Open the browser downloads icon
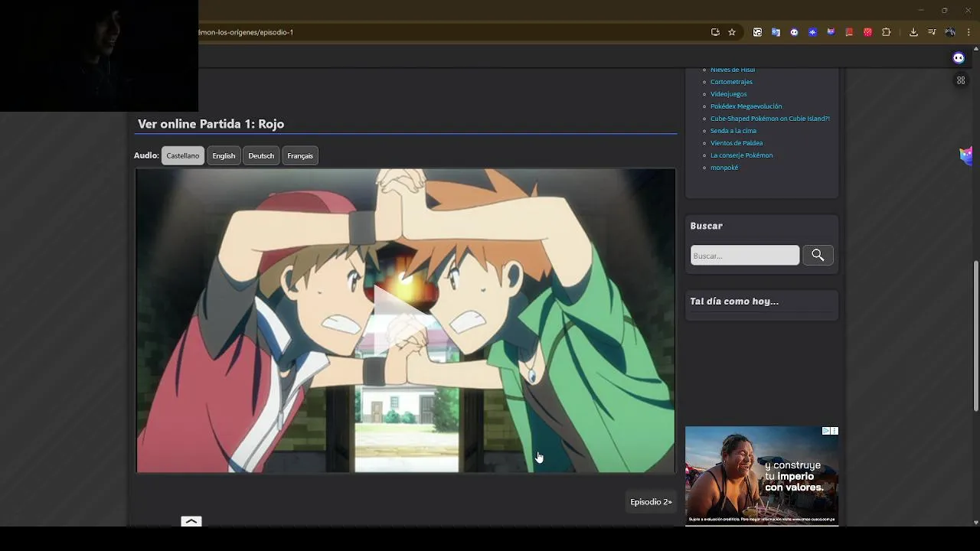This screenshot has width=980, height=551. 913,32
